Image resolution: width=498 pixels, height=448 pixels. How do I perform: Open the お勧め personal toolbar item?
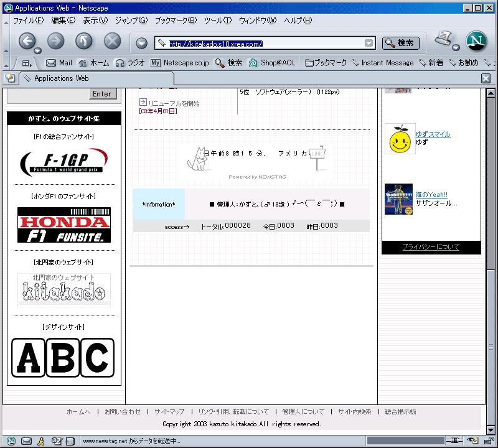(x=463, y=63)
